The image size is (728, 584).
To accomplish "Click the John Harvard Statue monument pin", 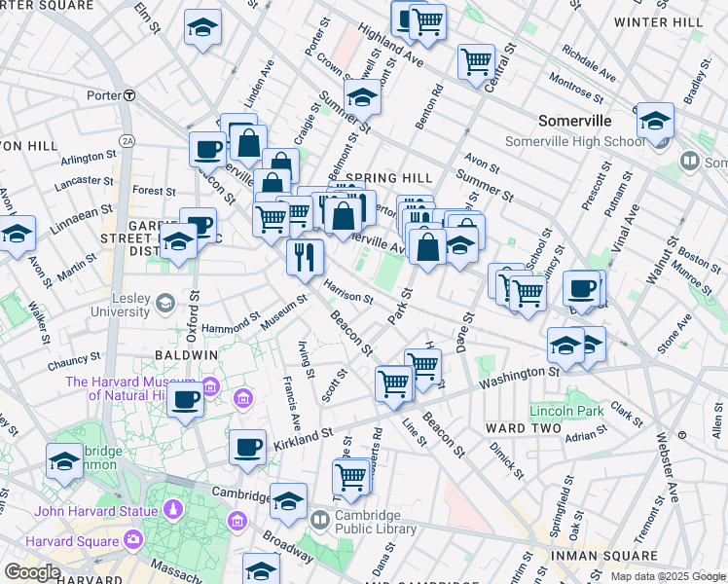I will (173, 510).
